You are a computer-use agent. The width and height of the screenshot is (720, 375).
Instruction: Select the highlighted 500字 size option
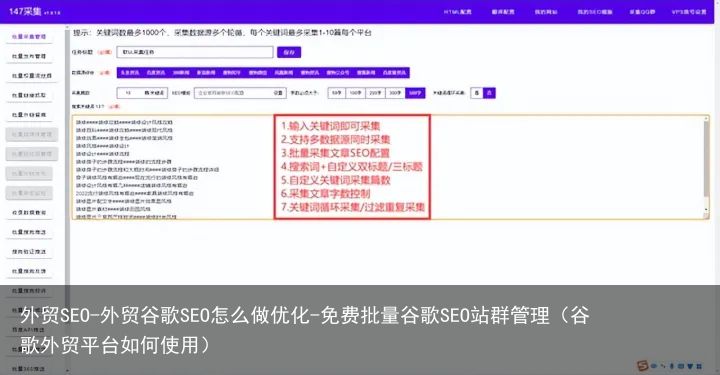[x=415, y=93]
